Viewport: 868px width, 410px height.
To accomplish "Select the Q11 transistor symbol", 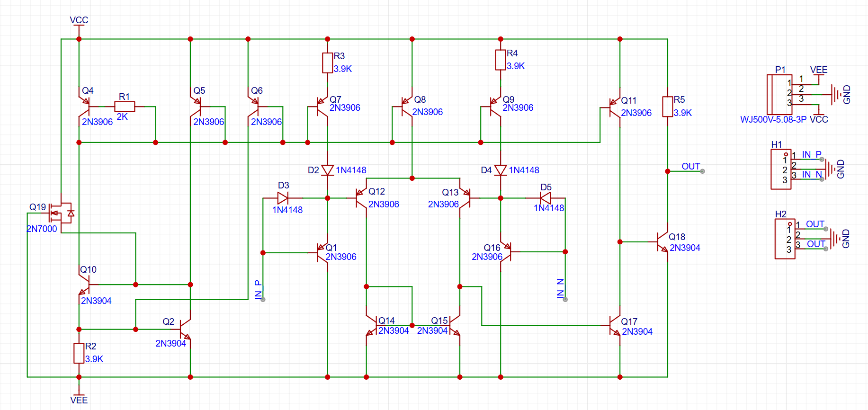I will pos(615,107).
